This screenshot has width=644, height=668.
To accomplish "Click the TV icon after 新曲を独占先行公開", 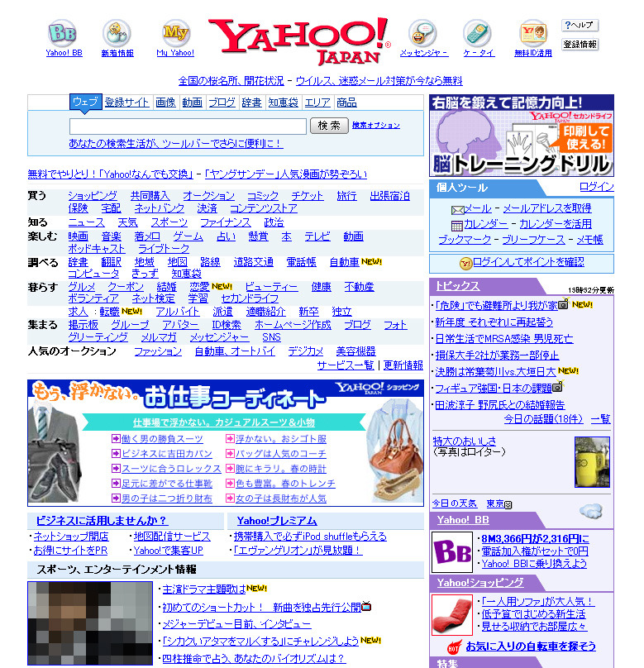I will (x=366, y=606).
